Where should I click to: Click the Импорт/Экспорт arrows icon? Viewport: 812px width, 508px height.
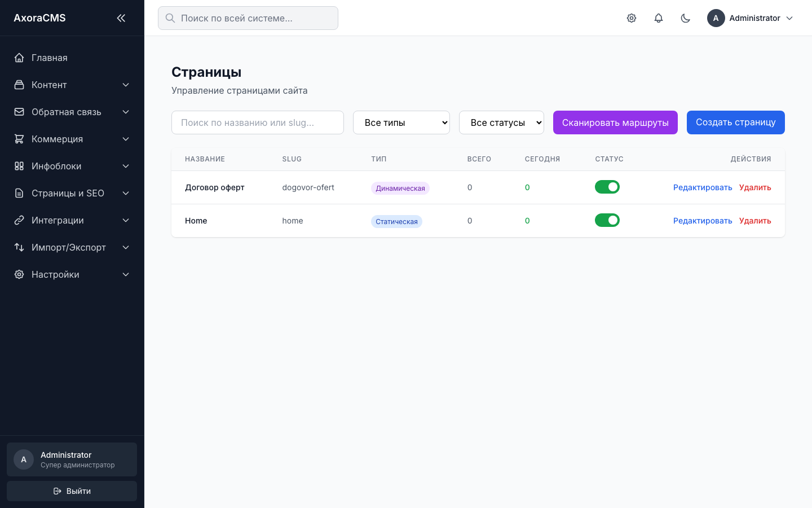coord(19,247)
